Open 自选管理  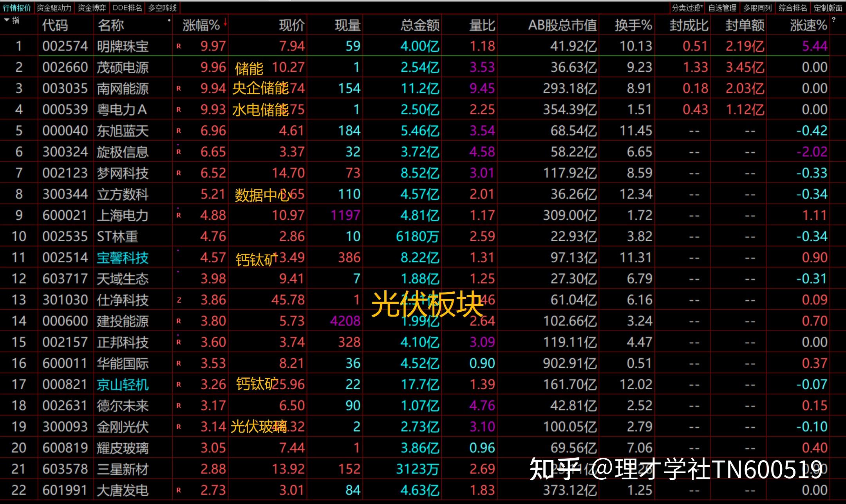[x=723, y=8]
